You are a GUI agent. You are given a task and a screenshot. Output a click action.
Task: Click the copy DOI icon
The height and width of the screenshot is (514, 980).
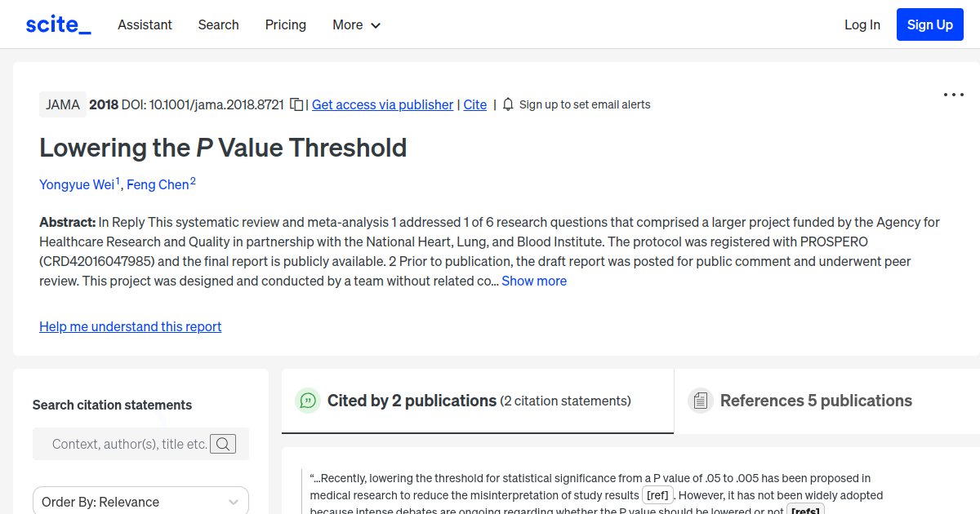296,104
